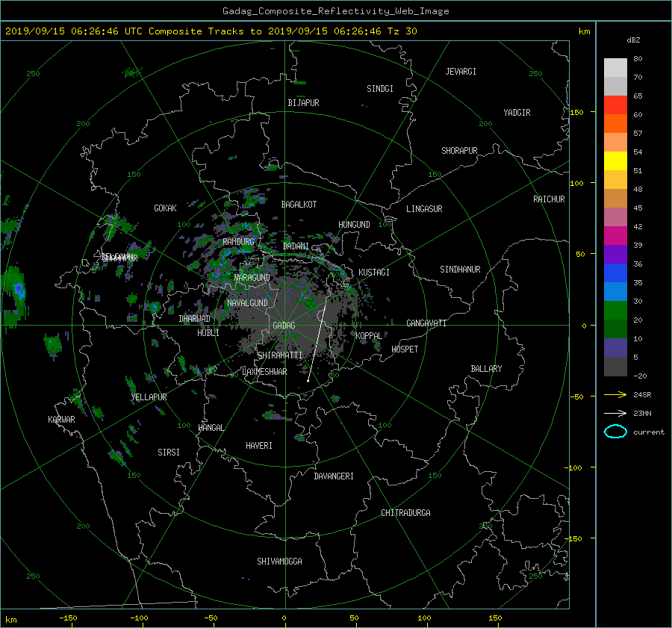Click the blue-core storm echo at west edge
Viewport: 672px width, 628px height.
pyautogui.click(x=15, y=296)
